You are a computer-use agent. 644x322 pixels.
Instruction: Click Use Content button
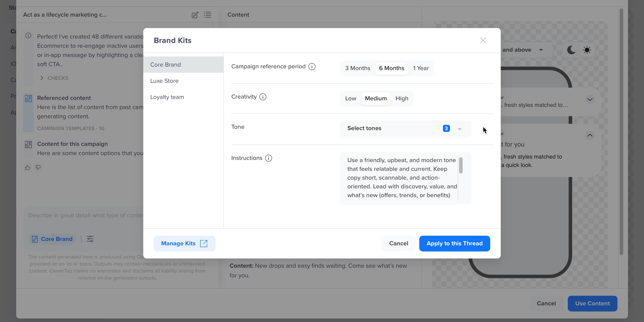(x=592, y=304)
